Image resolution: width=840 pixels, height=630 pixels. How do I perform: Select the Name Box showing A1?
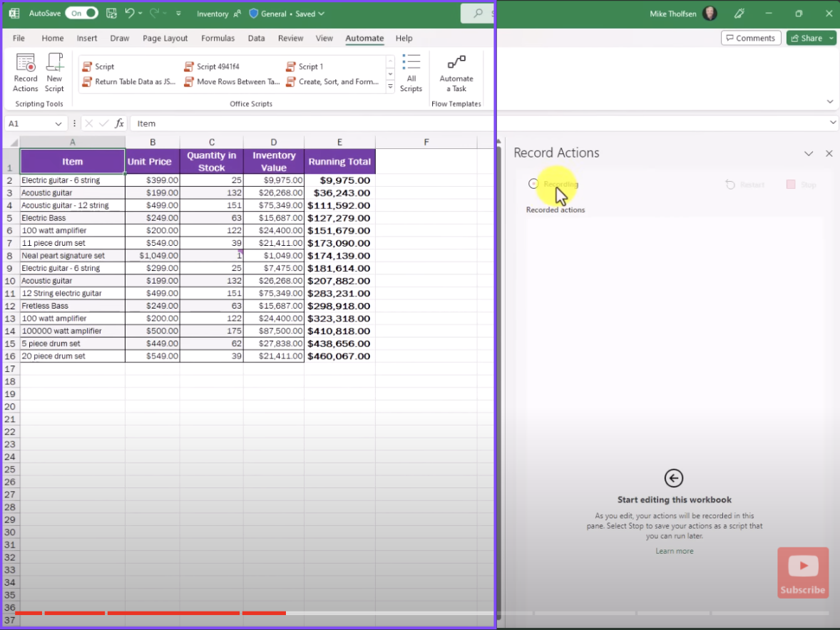click(30, 123)
